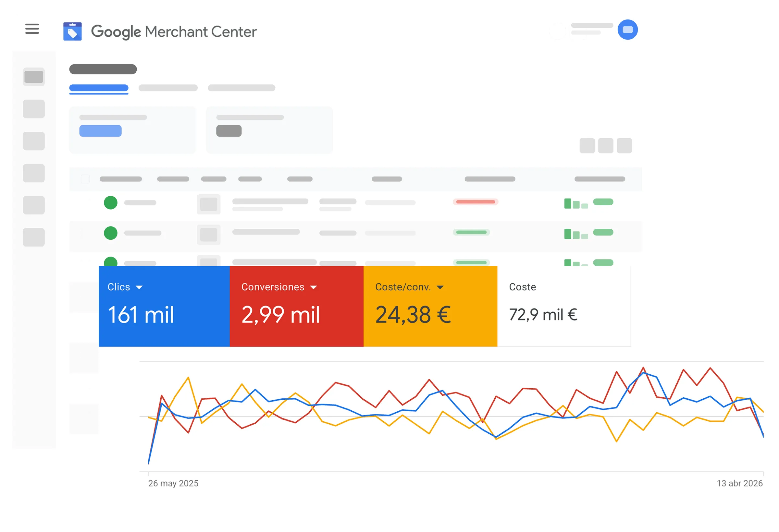Click the Coste 72,9 mil € card
The width and height of the screenshot is (779, 532).
coord(564,306)
